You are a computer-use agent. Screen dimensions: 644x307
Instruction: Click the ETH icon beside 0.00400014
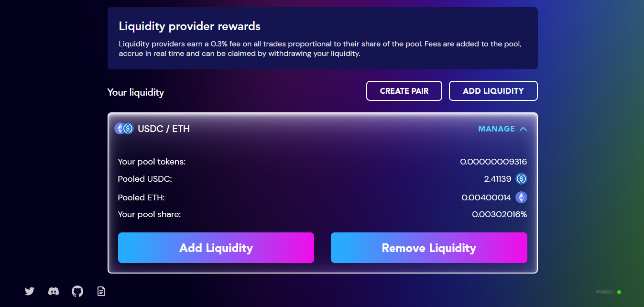521,197
